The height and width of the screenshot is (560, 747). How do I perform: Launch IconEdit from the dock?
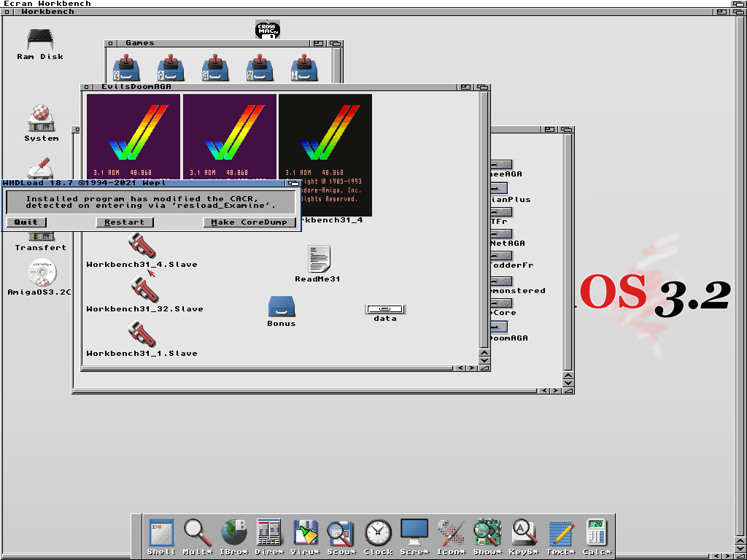pyautogui.click(x=451, y=532)
